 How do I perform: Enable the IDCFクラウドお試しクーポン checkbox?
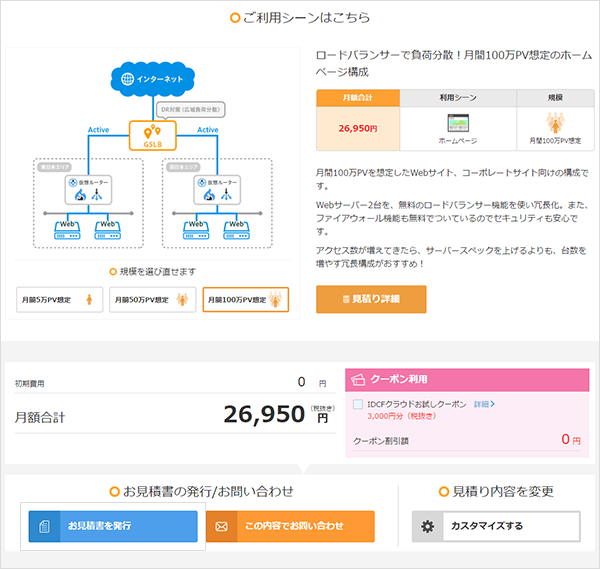pos(359,404)
